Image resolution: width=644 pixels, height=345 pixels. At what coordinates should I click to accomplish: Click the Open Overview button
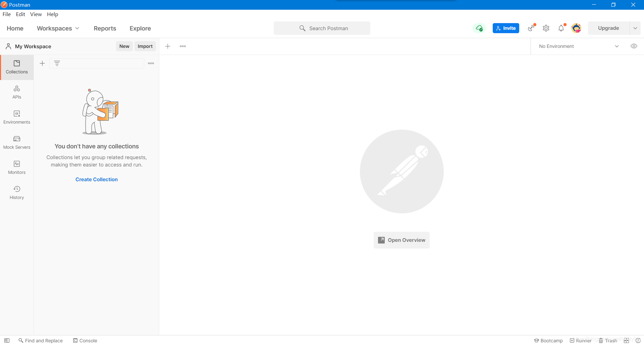tap(401, 240)
